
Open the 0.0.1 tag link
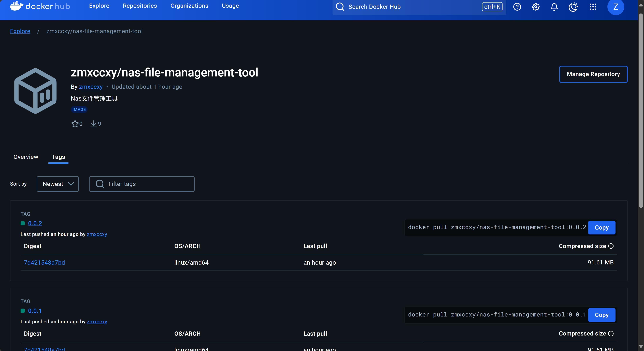click(35, 311)
